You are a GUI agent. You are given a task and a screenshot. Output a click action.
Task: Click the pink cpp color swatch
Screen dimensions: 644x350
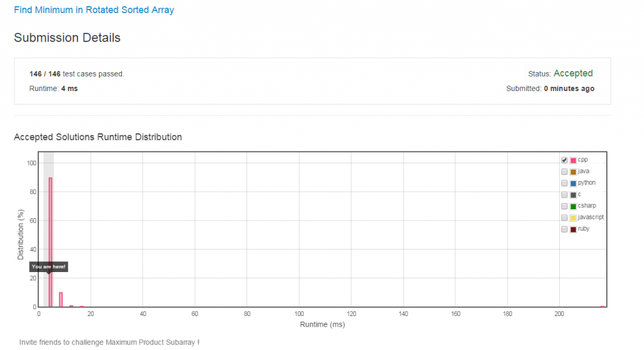[x=573, y=160]
